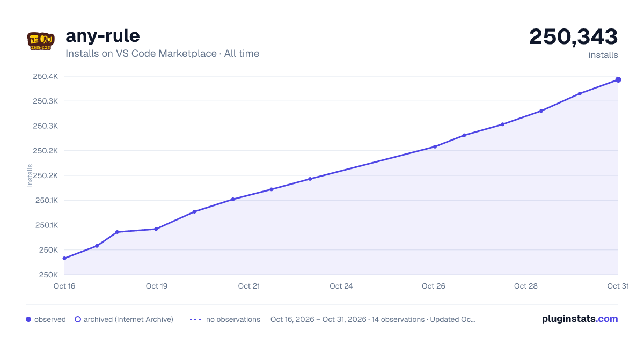Click the any-rule Zhengze logo icon

41,41
